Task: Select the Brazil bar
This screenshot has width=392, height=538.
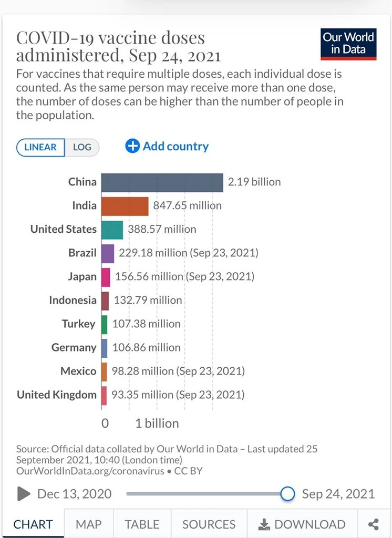Action: point(107,253)
